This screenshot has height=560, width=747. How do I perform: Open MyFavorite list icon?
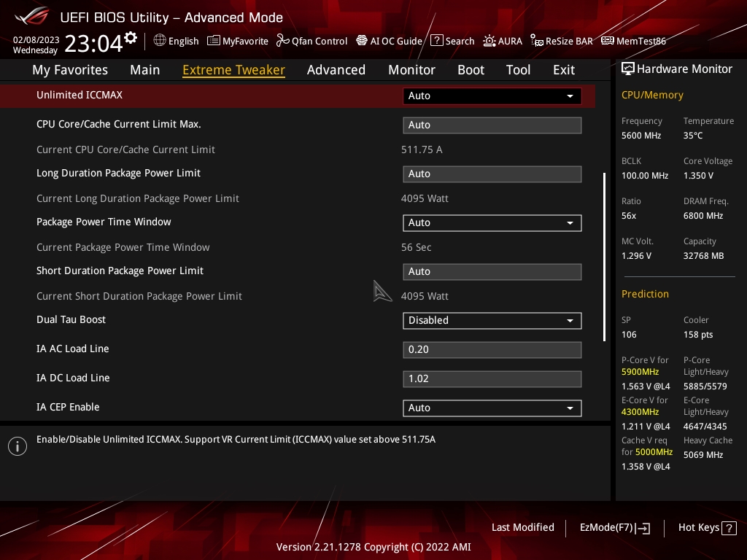214,41
